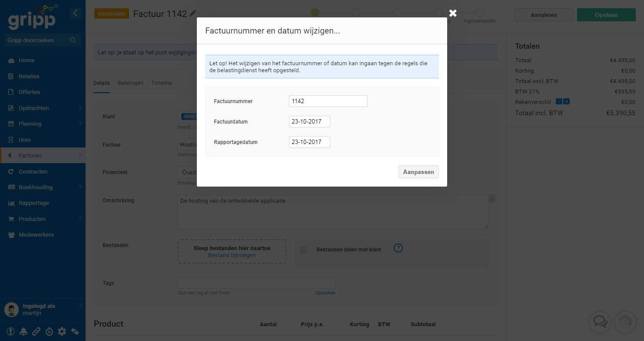Expand the Planning submenu chevron

point(80,124)
